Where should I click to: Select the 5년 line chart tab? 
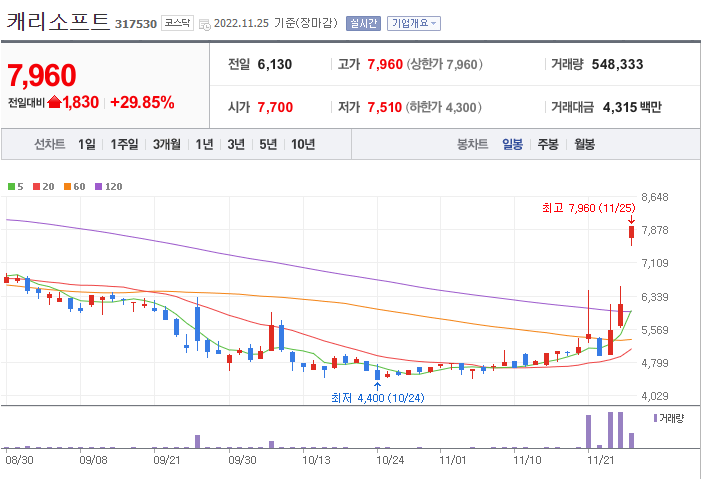click(268, 144)
